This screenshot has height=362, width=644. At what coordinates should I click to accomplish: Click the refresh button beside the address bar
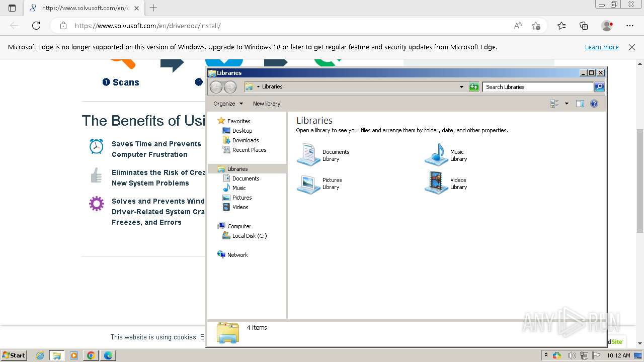click(474, 87)
